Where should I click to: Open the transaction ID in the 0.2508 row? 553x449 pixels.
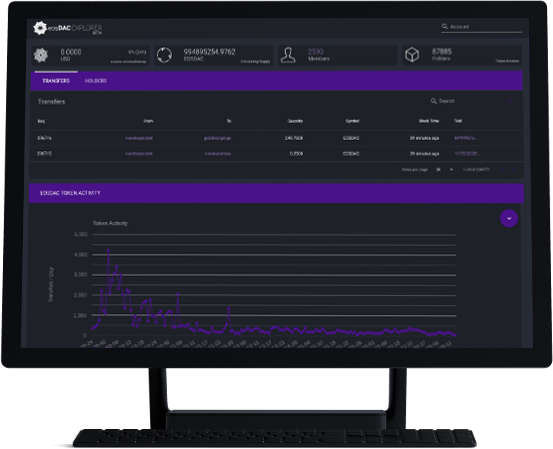pos(467,154)
